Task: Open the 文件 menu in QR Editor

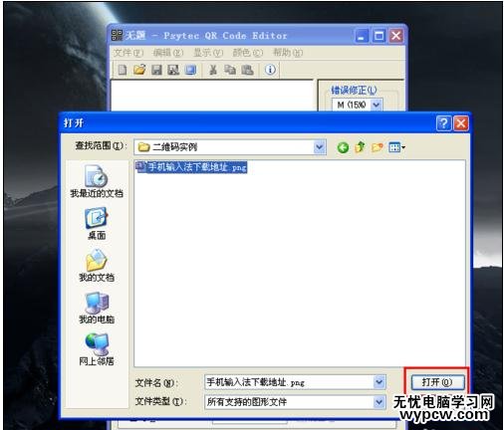Action: (128, 53)
